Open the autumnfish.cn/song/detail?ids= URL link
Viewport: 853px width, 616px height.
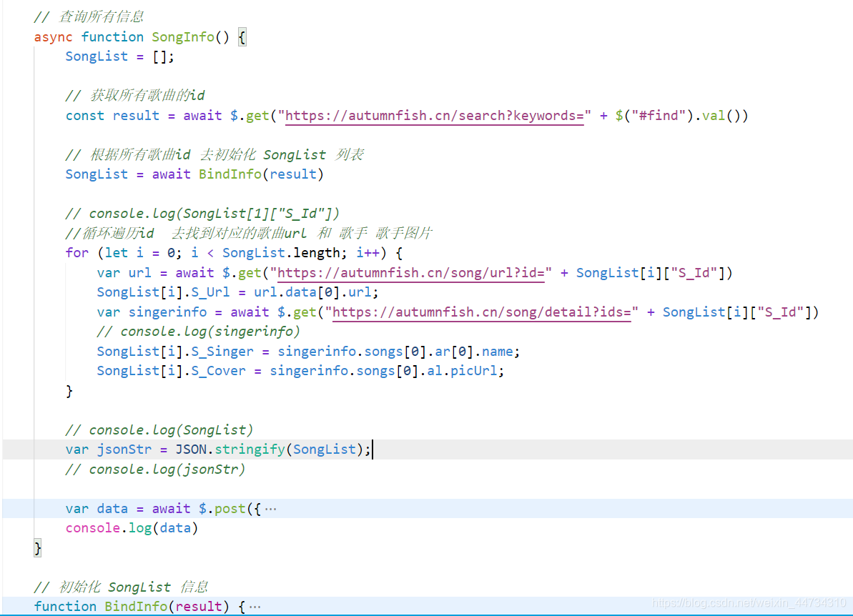click(x=481, y=312)
